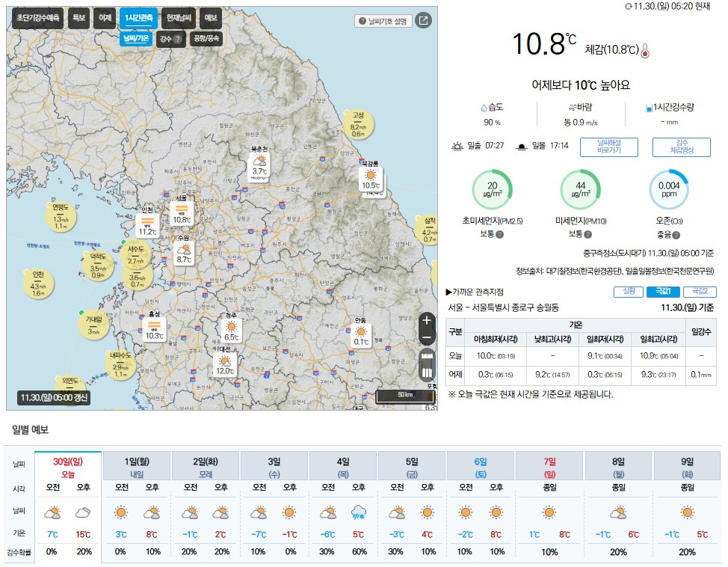728x567 pixels.
Task: Switch to 특보 map tab
Action: [78, 18]
